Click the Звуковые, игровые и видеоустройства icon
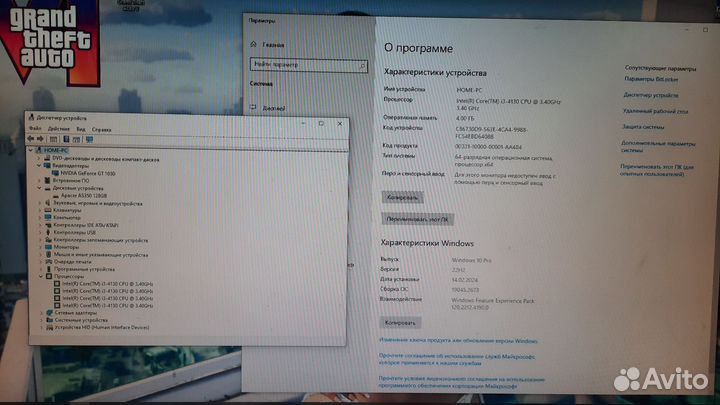 48,203
